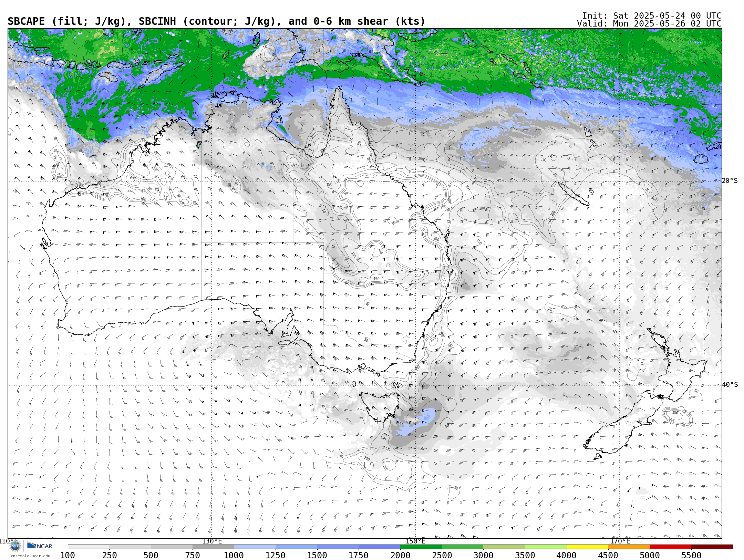The height and width of the screenshot is (560, 744).
Task: Click the NSF logo
Action: [x=15, y=546]
